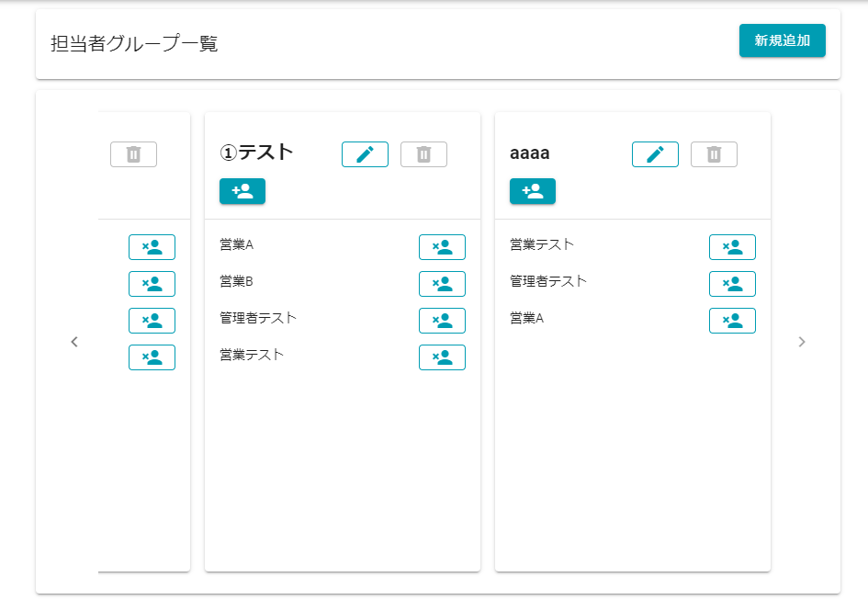This screenshot has height=600, width=868.
Task: Delete the ①テスト group with trash icon
Action: (x=423, y=154)
